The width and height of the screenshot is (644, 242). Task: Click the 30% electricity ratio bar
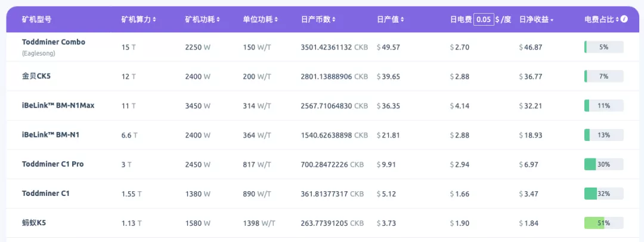click(603, 164)
